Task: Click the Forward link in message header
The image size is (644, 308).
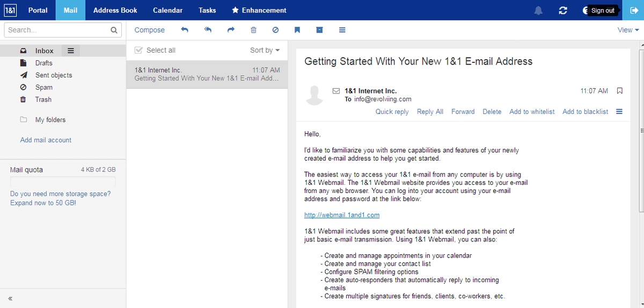Action: pyautogui.click(x=463, y=112)
